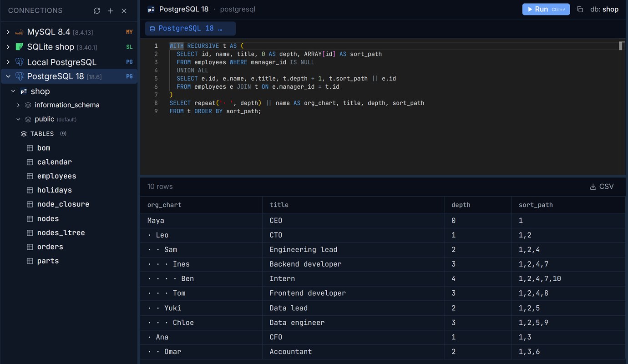Image resolution: width=628 pixels, height=364 pixels.
Task: Expand the MySQL 8.4 connection
Action: (x=8, y=32)
